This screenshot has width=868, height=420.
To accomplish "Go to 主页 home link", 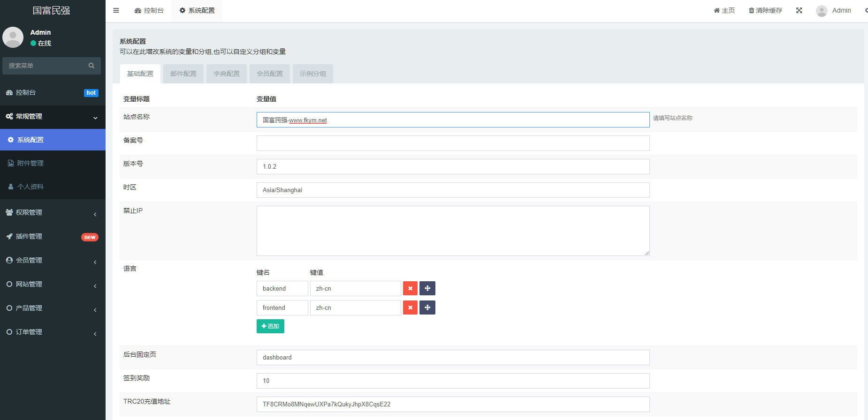I will (724, 10).
